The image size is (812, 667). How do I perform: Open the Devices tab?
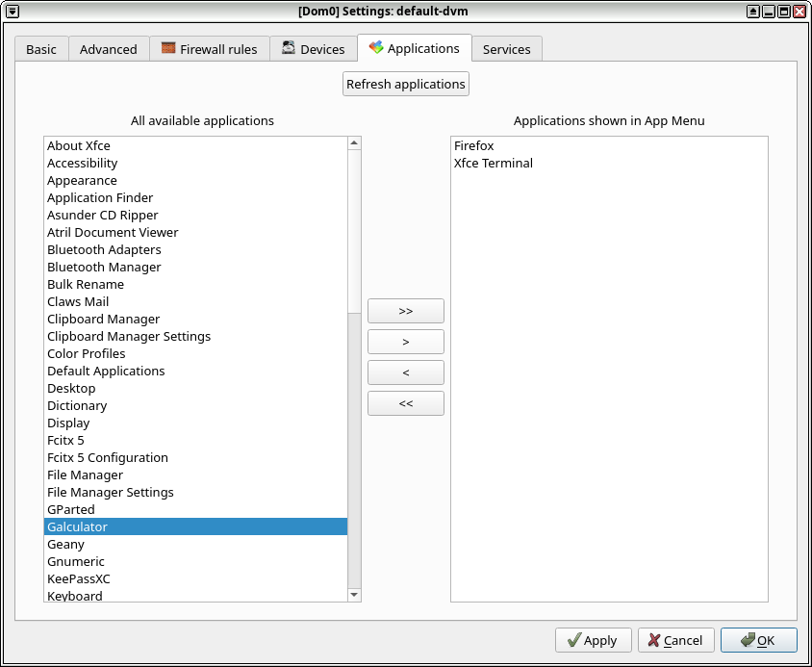(x=314, y=49)
